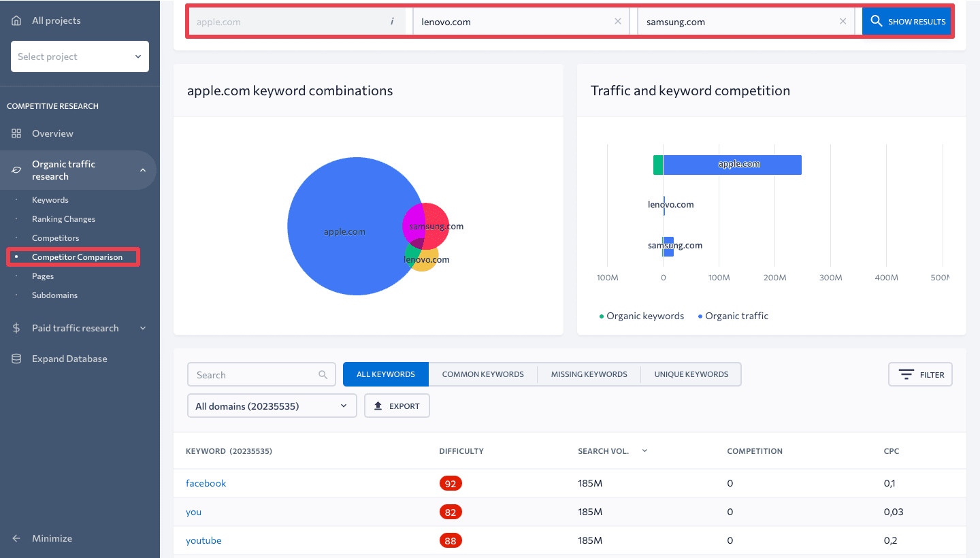The width and height of the screenshot is (980, 558).
Task: Open Subdomains submenu item
Action: pyautogui.click(x=54, y=295)
